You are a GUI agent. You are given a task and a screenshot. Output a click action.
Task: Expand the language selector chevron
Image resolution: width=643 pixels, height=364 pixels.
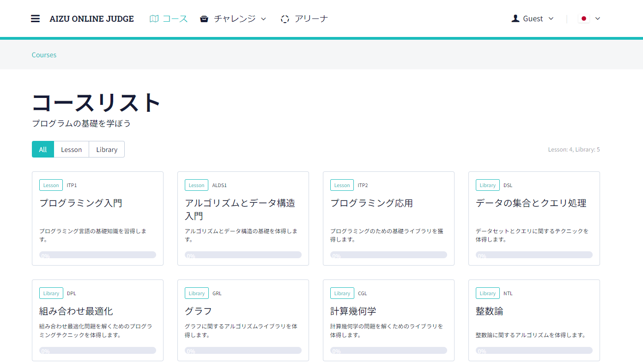[x=598, y=18]
